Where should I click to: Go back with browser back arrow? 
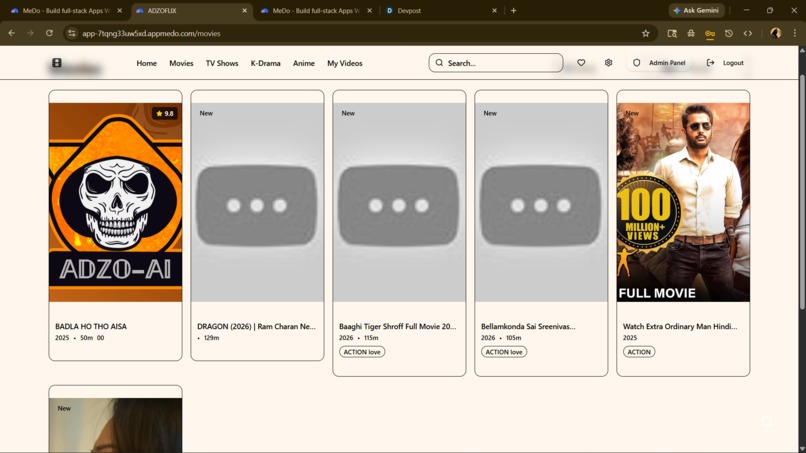pyautogui.click(x=11, y=33)
